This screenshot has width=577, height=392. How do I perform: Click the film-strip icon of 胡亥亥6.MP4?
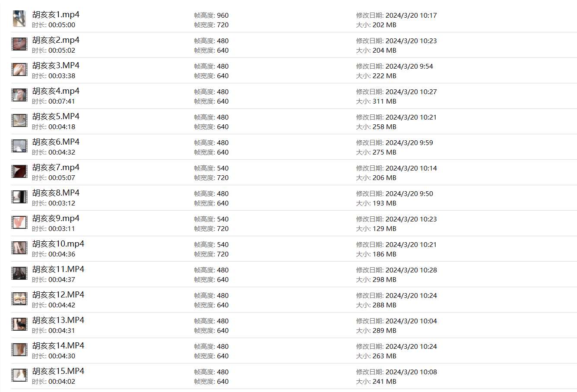pyautogui.click(x=19, y=146)
